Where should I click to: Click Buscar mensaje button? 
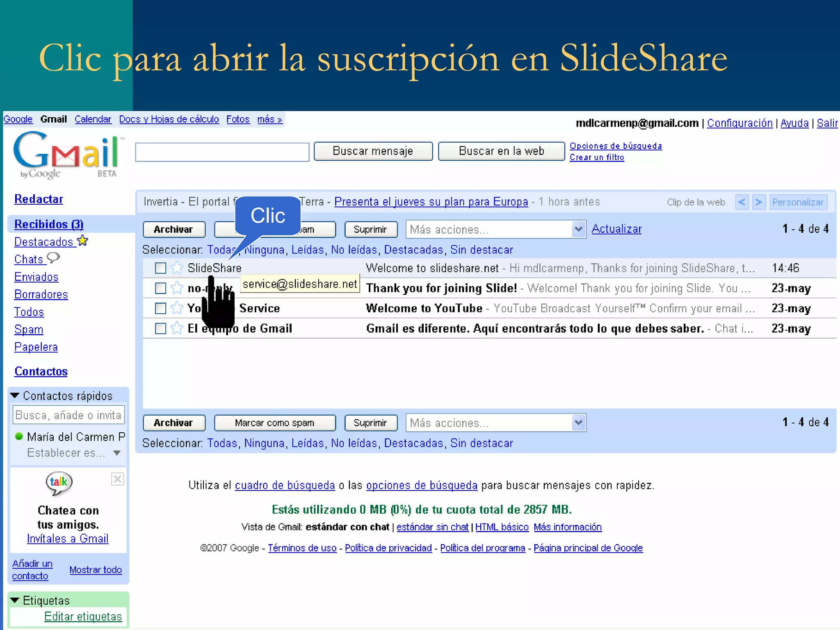[373, 151]
